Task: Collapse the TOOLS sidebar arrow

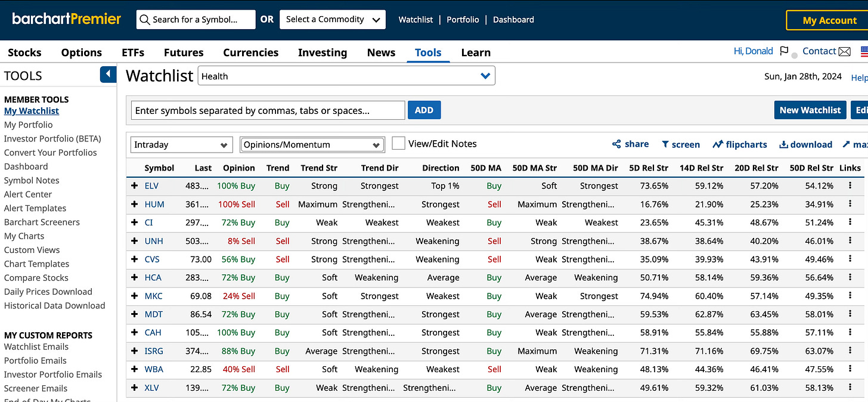Action: pyautogui.click(x=108, y=75)
